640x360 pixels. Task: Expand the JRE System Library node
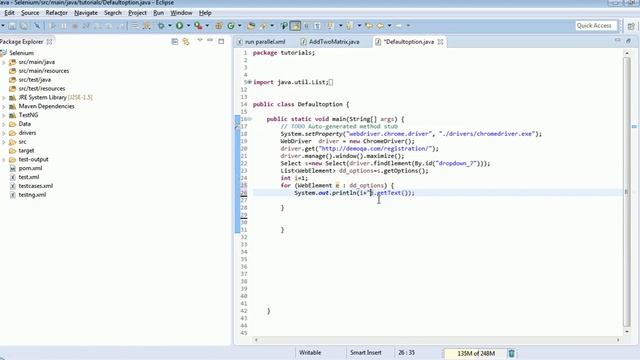[x=4, y=98]
